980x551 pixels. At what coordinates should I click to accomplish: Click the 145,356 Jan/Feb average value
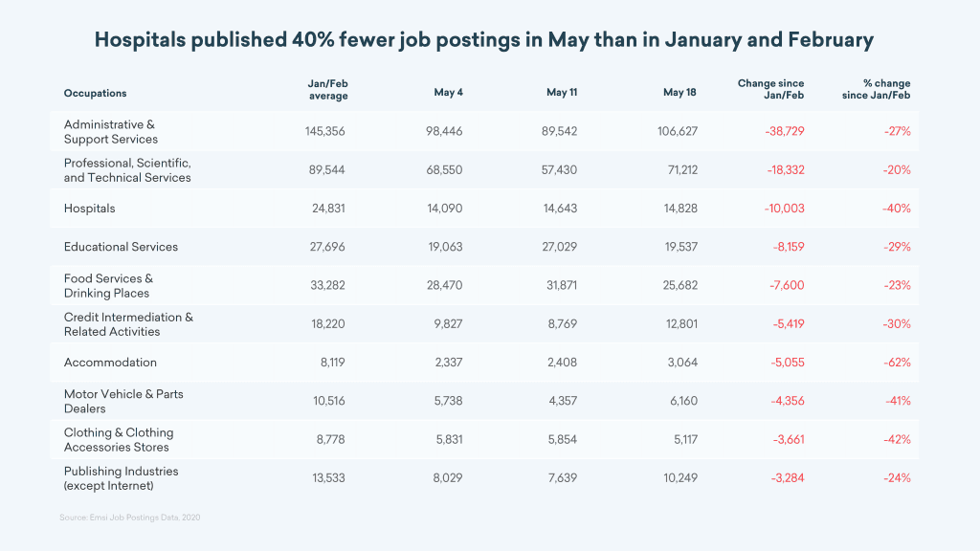click(x=325, y=132)
